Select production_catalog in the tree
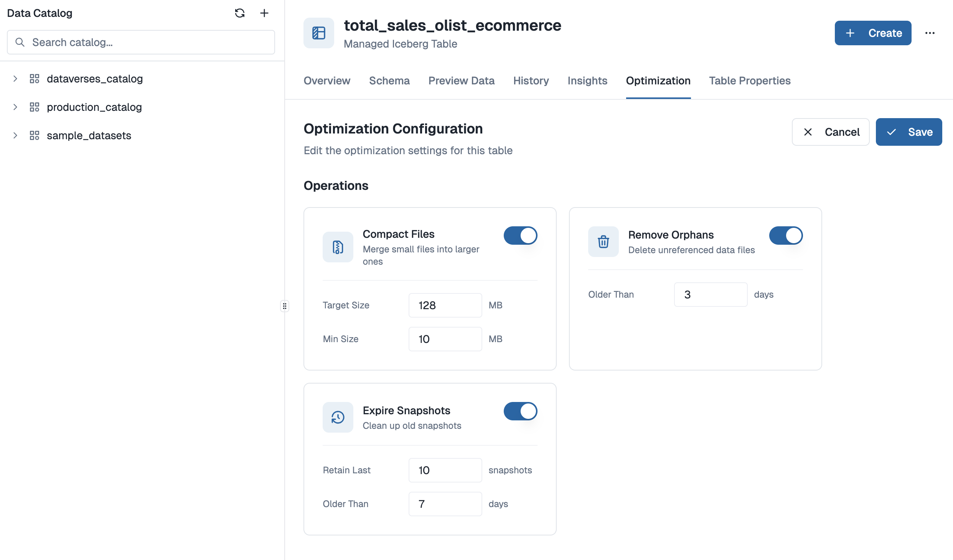 (94, 107)
